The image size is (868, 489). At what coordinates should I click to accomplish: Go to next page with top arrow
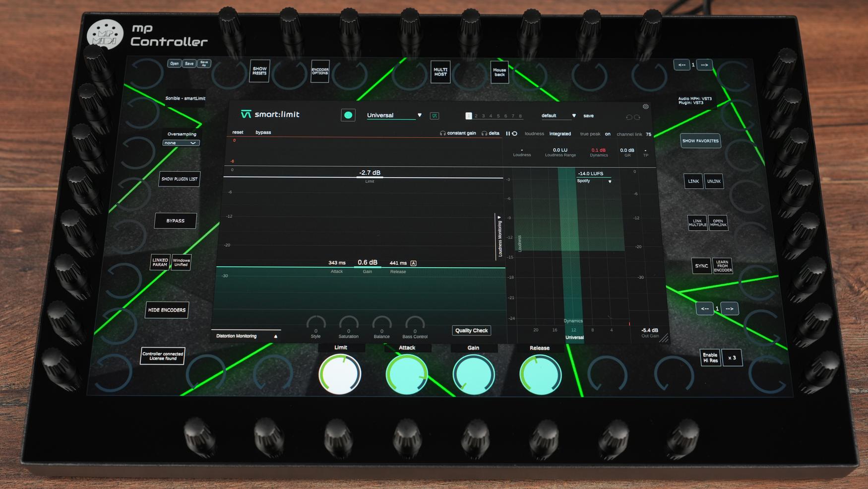tap(704, 65)
